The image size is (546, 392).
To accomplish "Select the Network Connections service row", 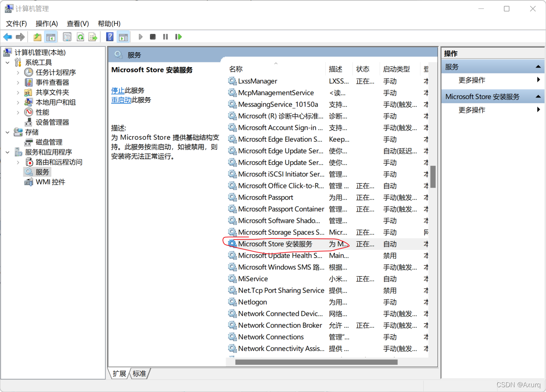I will [327, 337].
